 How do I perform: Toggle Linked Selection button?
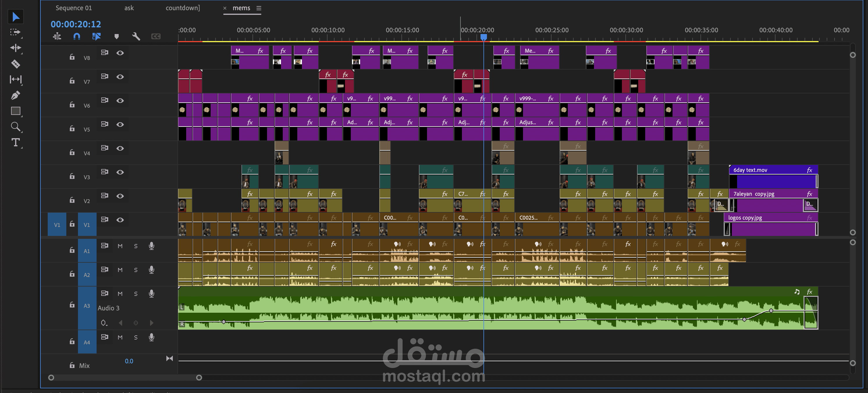click(x=96, y=36)
